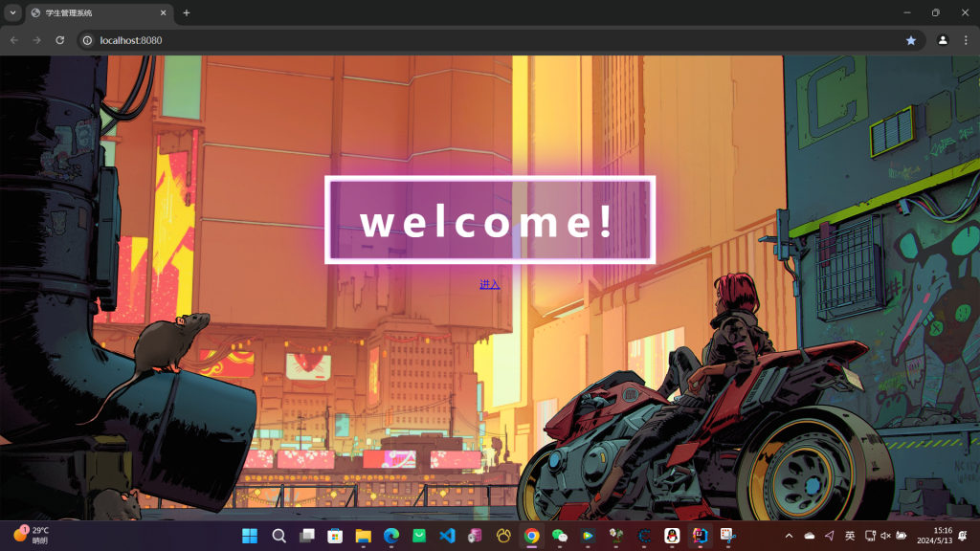Click the 进入 link below the welcome banner
This screenshot has width=980, height=551.
click(x=489, y=284)
